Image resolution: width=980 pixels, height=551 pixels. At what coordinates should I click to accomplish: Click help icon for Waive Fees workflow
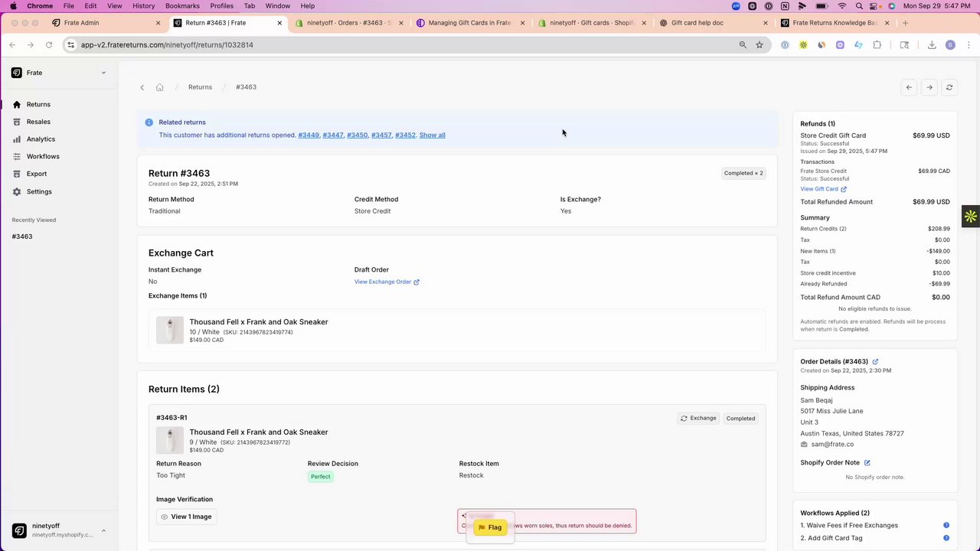[x=946, y=525]
